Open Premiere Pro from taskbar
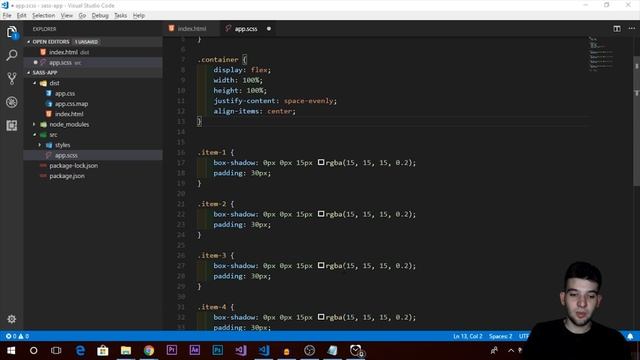Image resolution: width=640 pixels, height=360 pixels. [x=172, y=350]
